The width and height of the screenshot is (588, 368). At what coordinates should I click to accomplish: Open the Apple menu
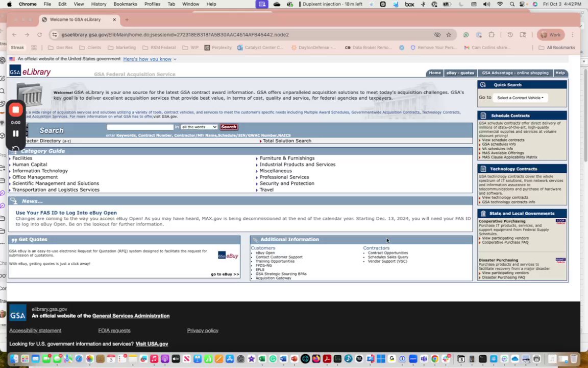tap(9, 4)
